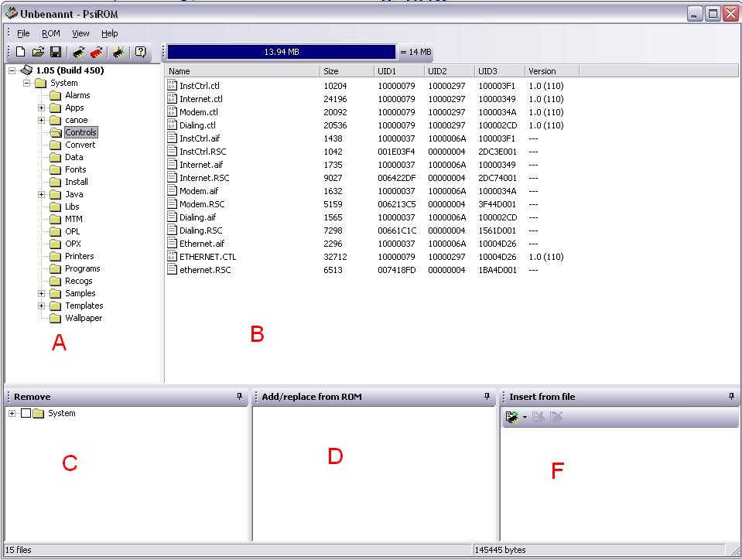The height and width of the screenshot is (560, 742).
Task: Click the Fonts folder icon in the tree
Action: [x=56, y=169]
